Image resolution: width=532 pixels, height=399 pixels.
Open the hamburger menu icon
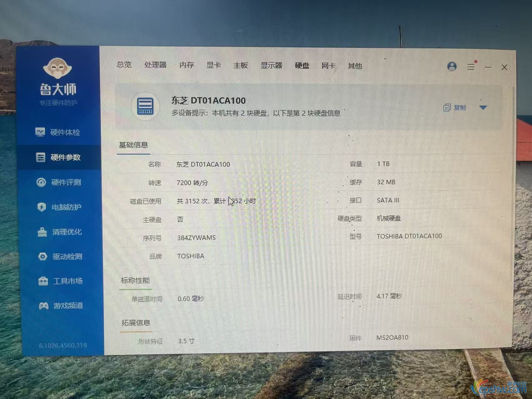pos(471,67)
